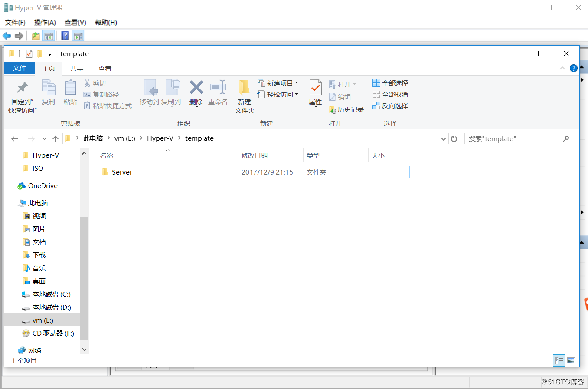Screen dimensions: 588x389
Task: Open the Hyper-V Manager Action (操作) menu
Action: 46,22
